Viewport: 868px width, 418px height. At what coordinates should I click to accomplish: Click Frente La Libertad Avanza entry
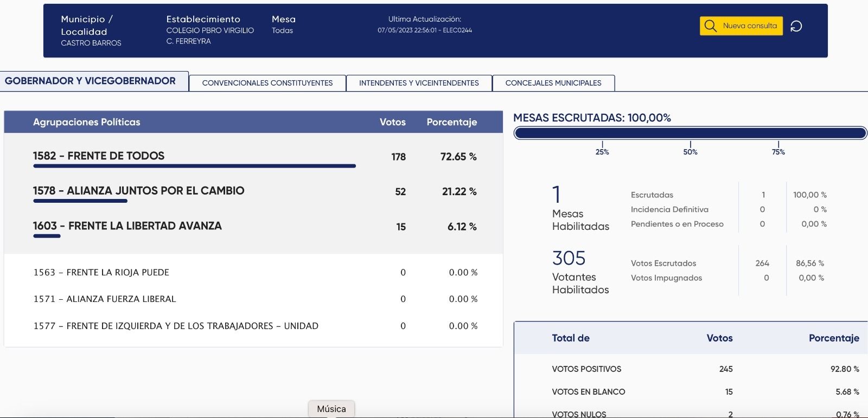[x=127, y=226]
